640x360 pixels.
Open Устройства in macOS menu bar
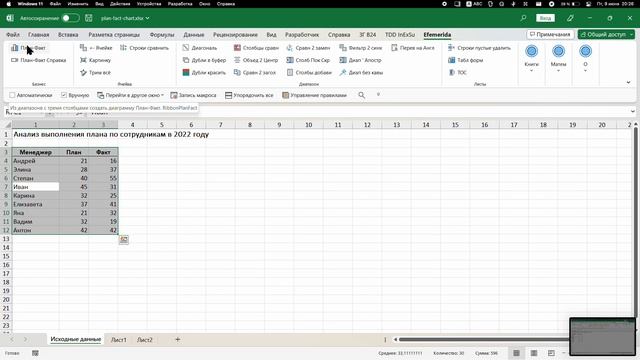[x=149, y=4]
